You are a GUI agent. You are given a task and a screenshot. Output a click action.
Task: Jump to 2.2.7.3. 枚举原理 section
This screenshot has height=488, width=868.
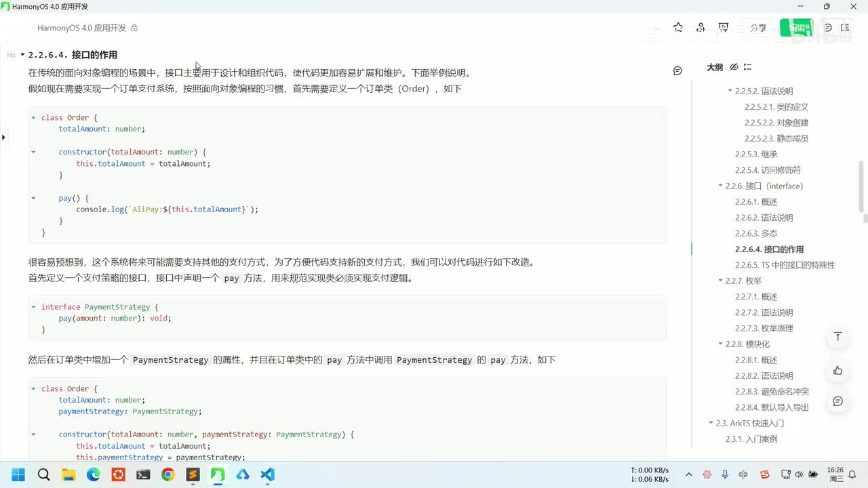(x=764, y=328)
